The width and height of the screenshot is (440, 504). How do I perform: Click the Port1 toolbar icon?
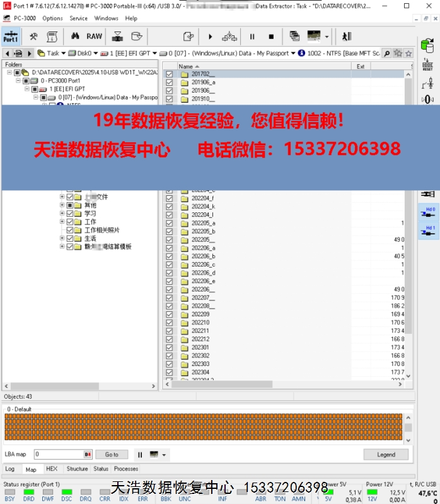[11, 37]
